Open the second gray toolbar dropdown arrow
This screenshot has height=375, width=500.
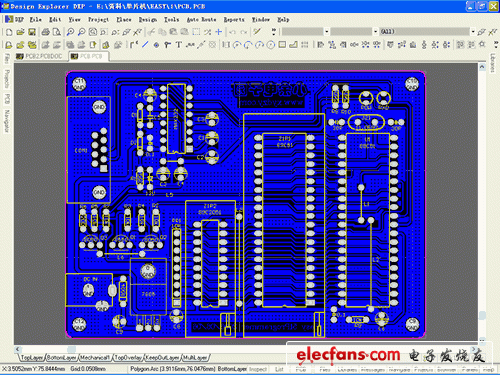tap(376, 32)
